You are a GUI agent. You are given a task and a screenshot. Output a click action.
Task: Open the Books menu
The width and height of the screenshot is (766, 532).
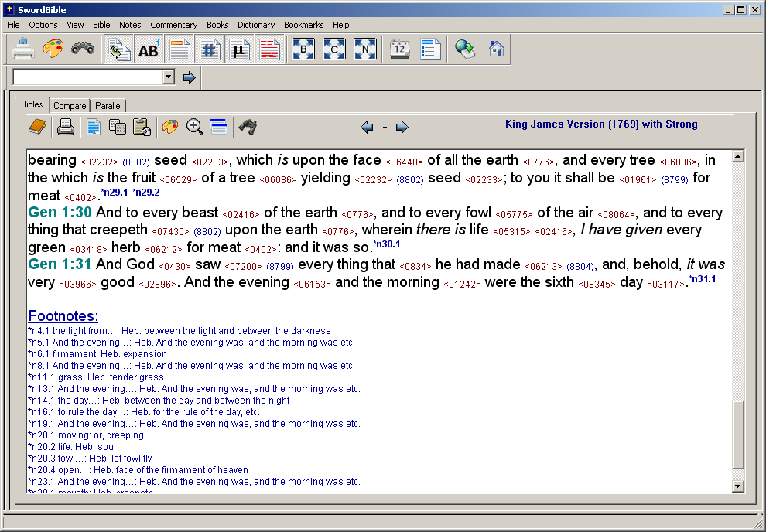click(217, 25)
